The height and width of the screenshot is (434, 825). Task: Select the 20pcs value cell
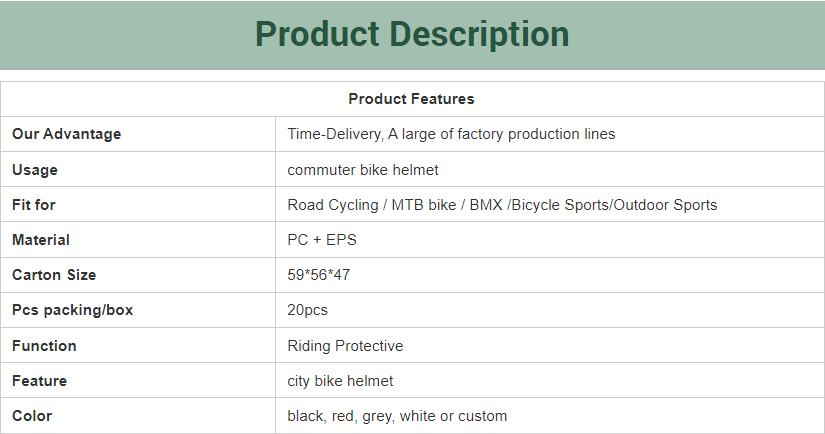click(550, 310)
